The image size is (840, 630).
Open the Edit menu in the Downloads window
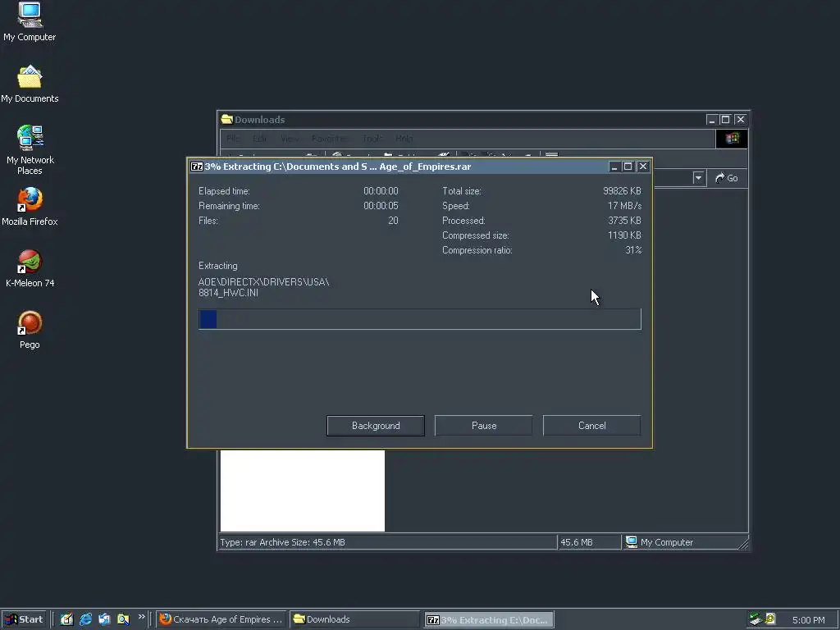(x=260, y=139)
